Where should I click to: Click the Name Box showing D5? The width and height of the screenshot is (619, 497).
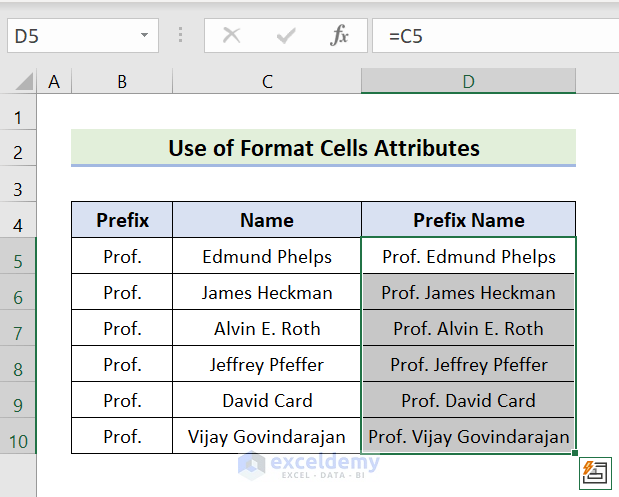pos(70,36)
